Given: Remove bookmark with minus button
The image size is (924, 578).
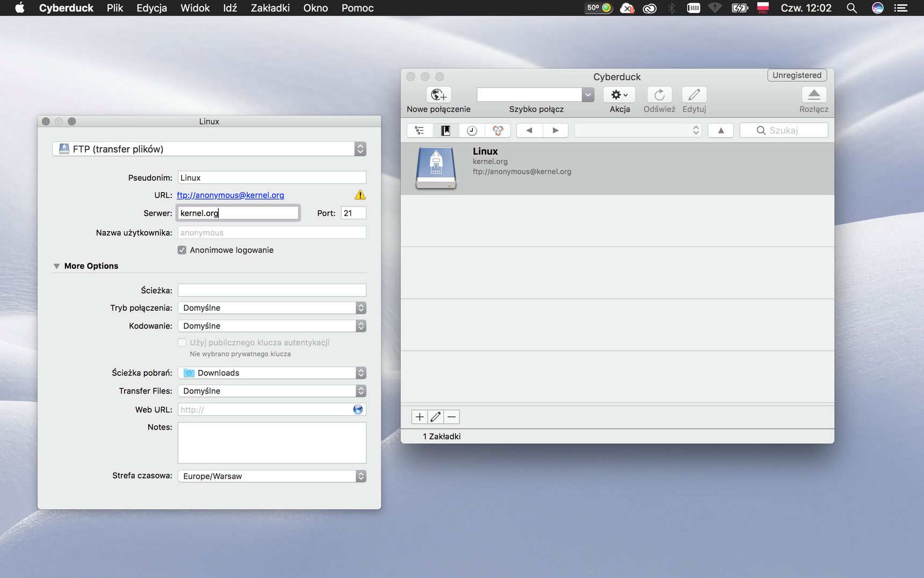Looking at the screenshot, I should point(452,417).
